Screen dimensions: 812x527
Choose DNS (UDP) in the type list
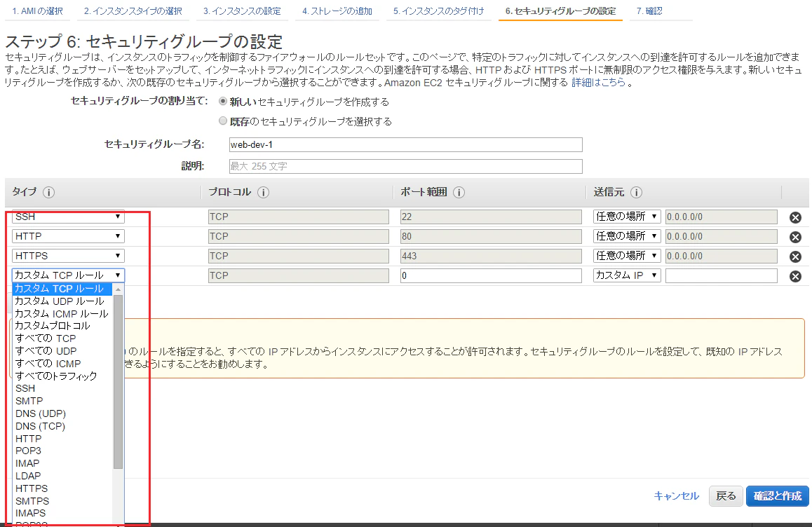tap(62, 413)
